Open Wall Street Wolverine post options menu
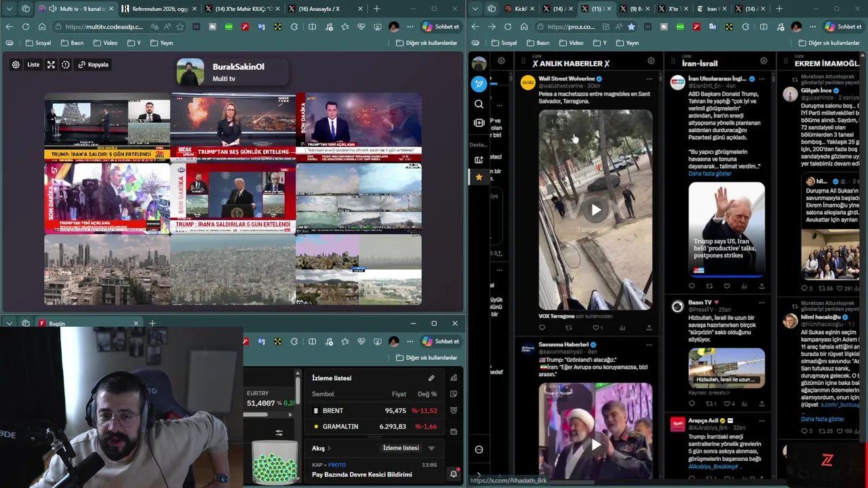Image resolution: width=868 pixels, height=488 pixels. pyautogui.click(x=649, y=79)
